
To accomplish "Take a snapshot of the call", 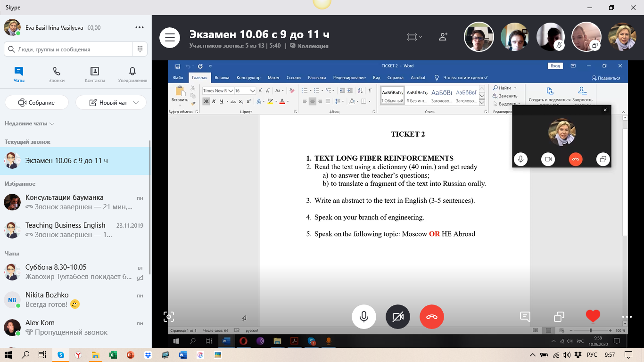I will click(169, 317).
